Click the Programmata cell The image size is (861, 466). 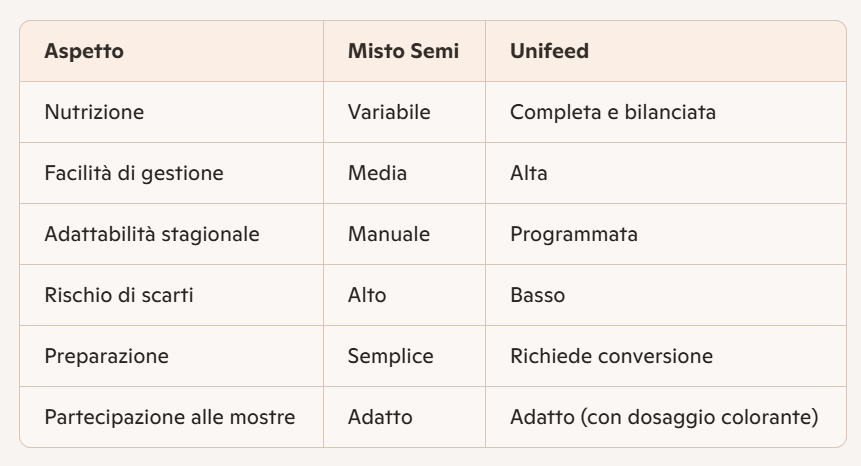click(x=574, y=234)
